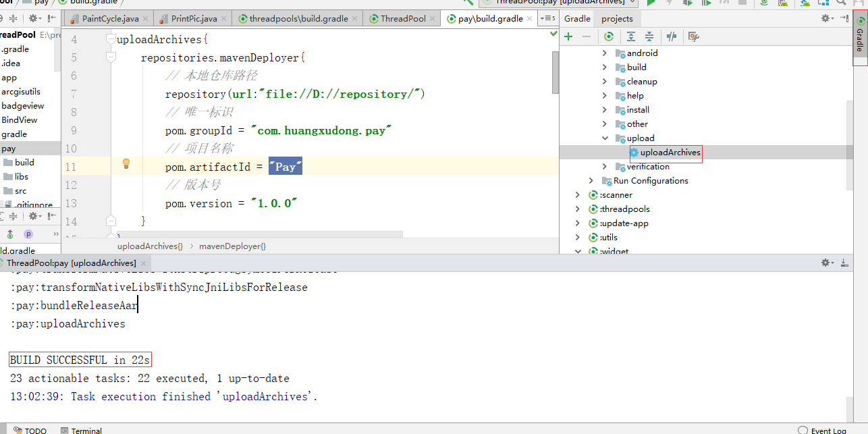Open the TODO tool window
This screenshot has width=868, height=434.
click(30, 430)
